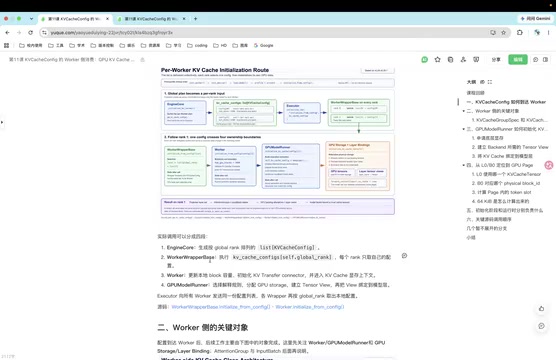Click the document title breadcrumb text
This screenshot has width=556, height=360.
[72, 60]
